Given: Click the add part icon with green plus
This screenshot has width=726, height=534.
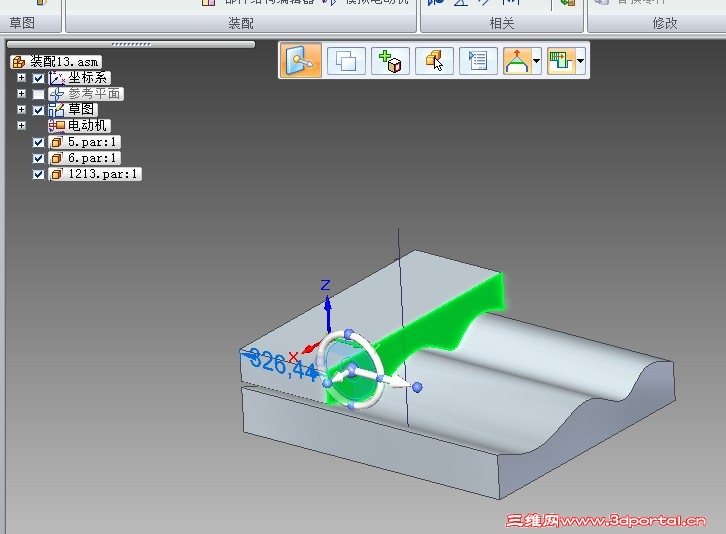Looking at the screenshot, I should tap(390, 61).
